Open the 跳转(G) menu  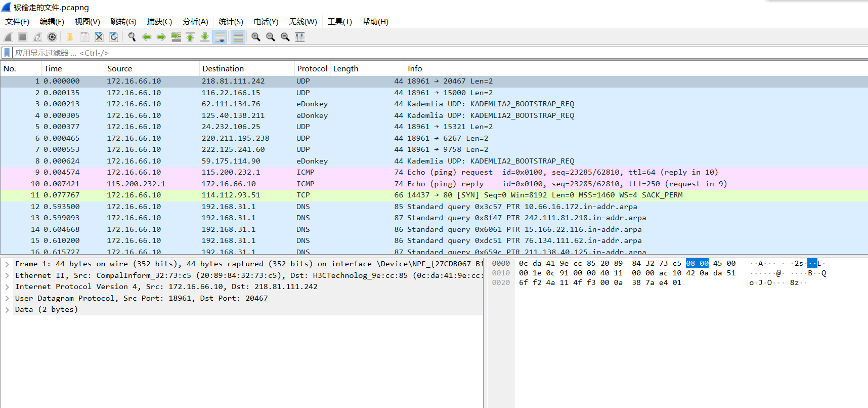coord(123,22)
